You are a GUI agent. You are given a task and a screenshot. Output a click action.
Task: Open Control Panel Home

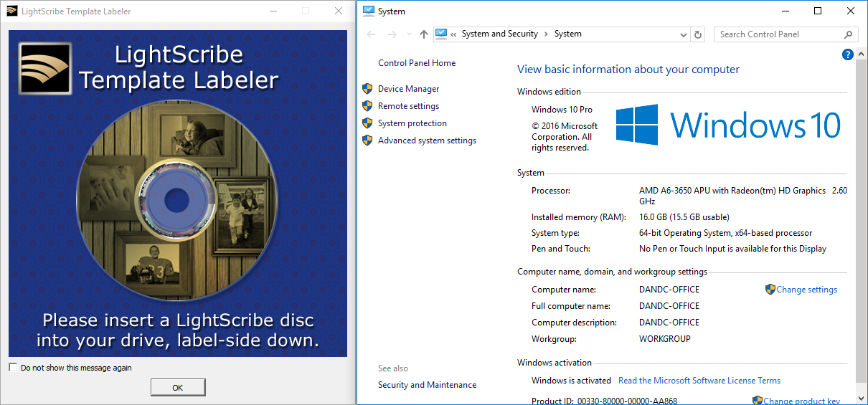[x=417, y=63]
